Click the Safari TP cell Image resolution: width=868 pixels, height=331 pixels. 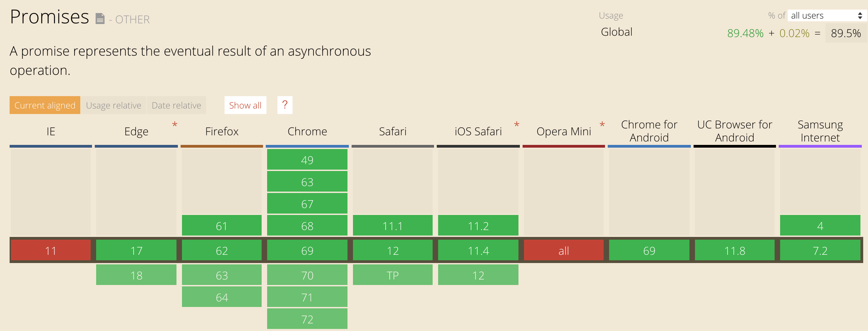[392, 275]
